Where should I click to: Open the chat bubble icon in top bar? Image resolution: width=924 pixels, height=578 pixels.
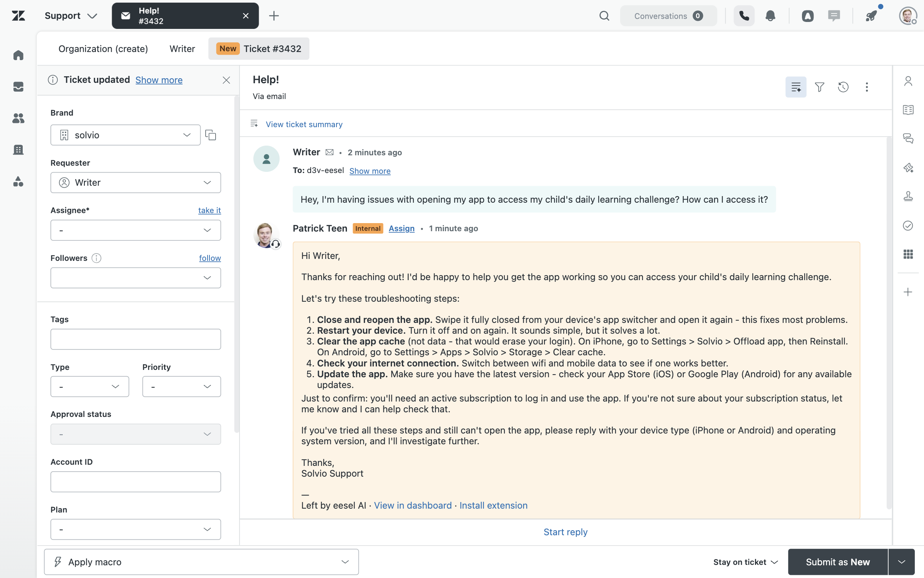(x=834, y=16)
